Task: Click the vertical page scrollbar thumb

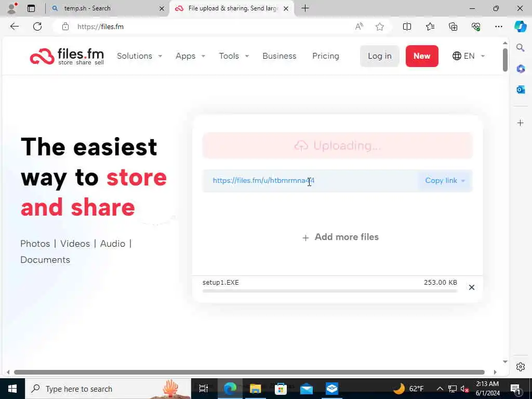Action: pyautogui.click(x=505, y=60)
